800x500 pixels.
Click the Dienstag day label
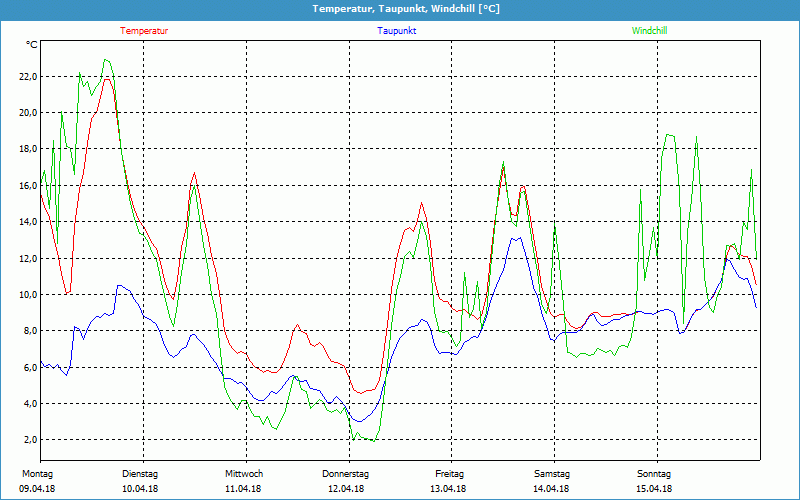point(140,474)
